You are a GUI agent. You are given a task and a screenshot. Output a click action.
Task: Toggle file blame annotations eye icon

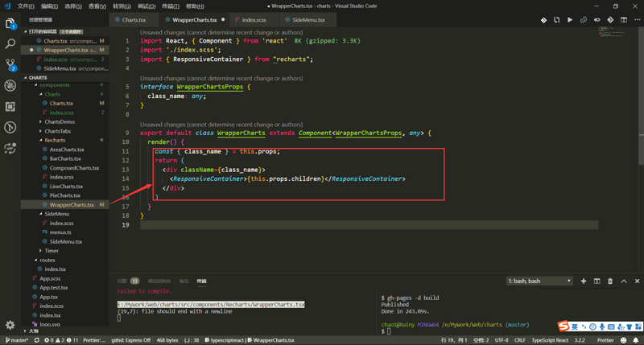(x=597, y=19)
